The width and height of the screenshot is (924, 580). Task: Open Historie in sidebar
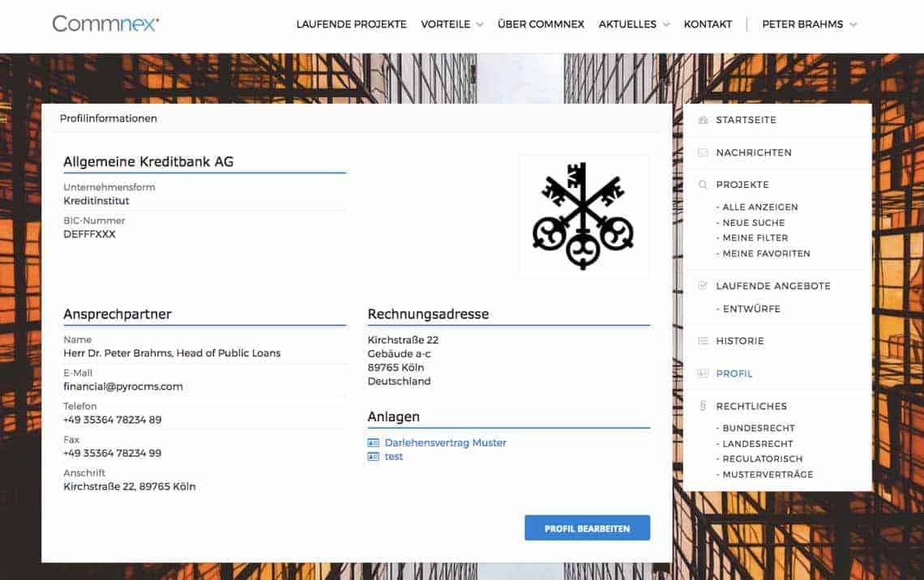pos(739,341)
